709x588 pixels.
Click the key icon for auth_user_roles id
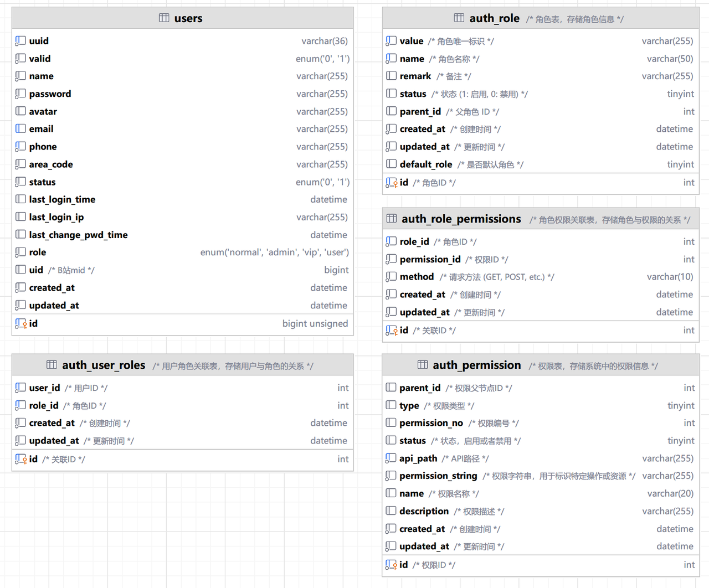[21, 459]
